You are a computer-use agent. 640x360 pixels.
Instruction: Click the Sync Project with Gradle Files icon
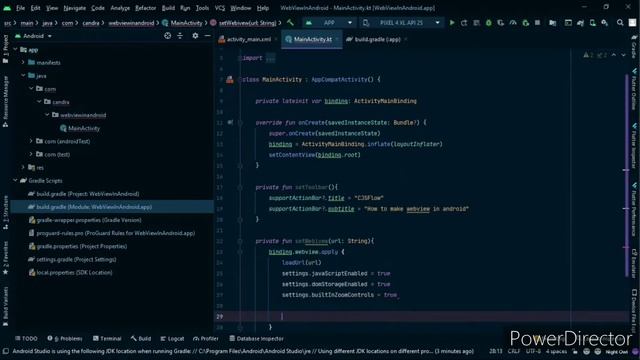coord(580,23)
